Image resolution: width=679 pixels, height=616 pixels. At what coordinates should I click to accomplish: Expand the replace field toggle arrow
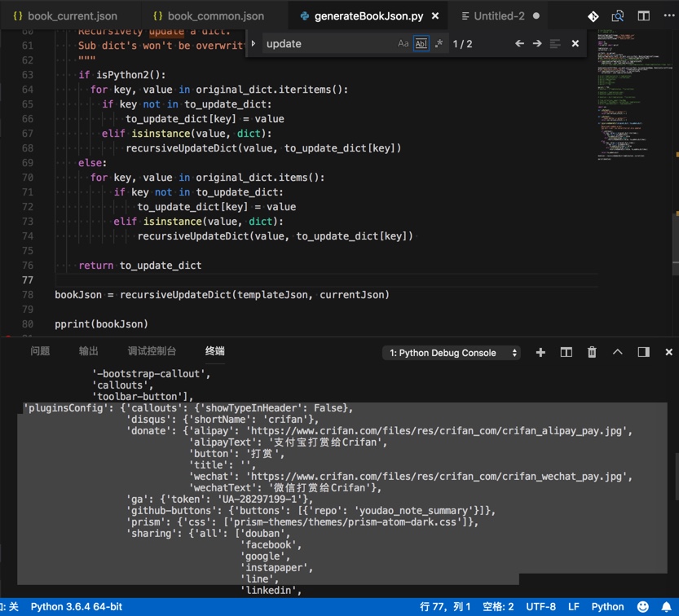[254, 43]
